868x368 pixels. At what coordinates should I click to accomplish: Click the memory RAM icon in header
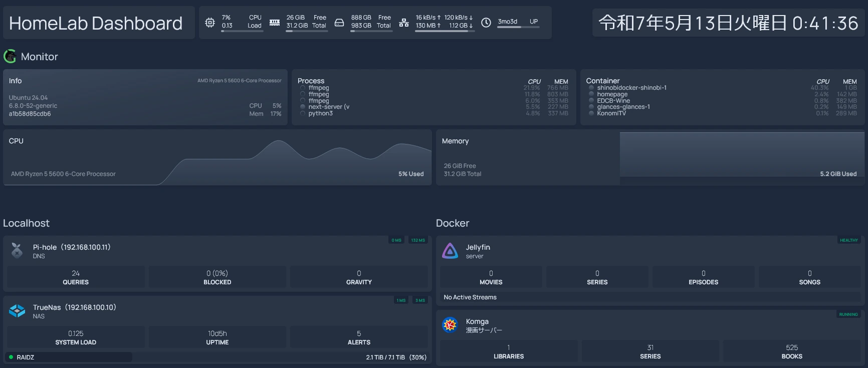[x=275, y=23]
